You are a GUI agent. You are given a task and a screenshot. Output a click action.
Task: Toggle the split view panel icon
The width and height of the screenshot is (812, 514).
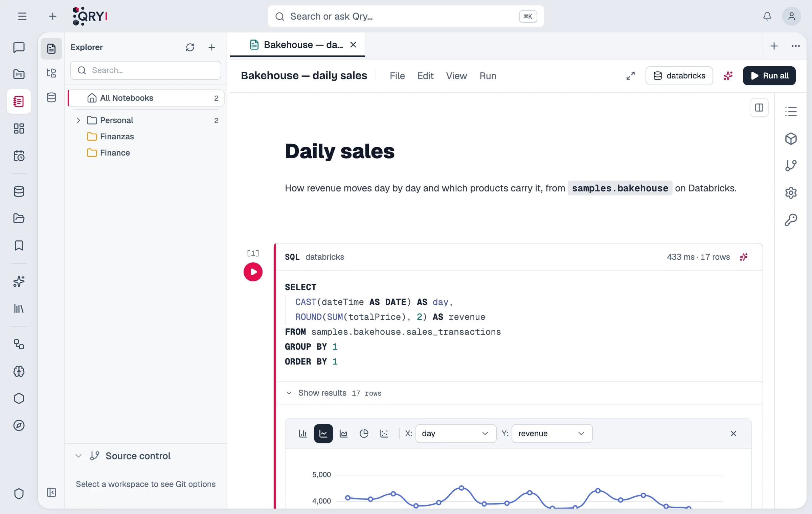tap(759, 108)
